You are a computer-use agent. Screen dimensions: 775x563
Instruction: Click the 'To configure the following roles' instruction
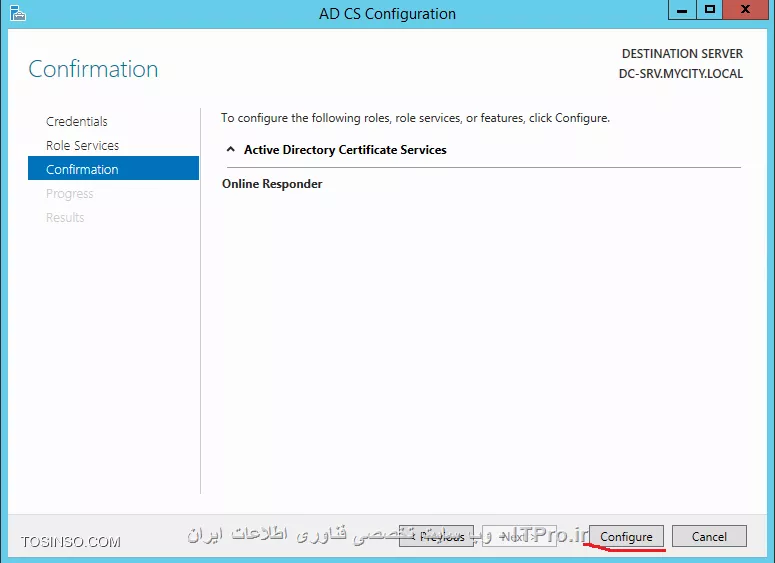tap(415, 118)
